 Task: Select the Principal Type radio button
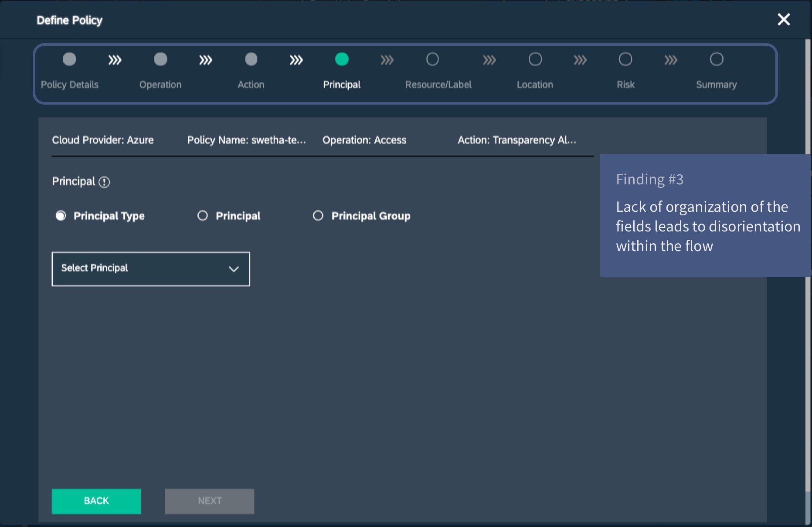[61, 216]
